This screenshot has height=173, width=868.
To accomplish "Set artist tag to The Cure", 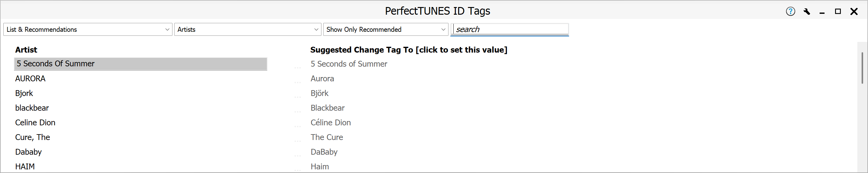I will coord(327,137).
